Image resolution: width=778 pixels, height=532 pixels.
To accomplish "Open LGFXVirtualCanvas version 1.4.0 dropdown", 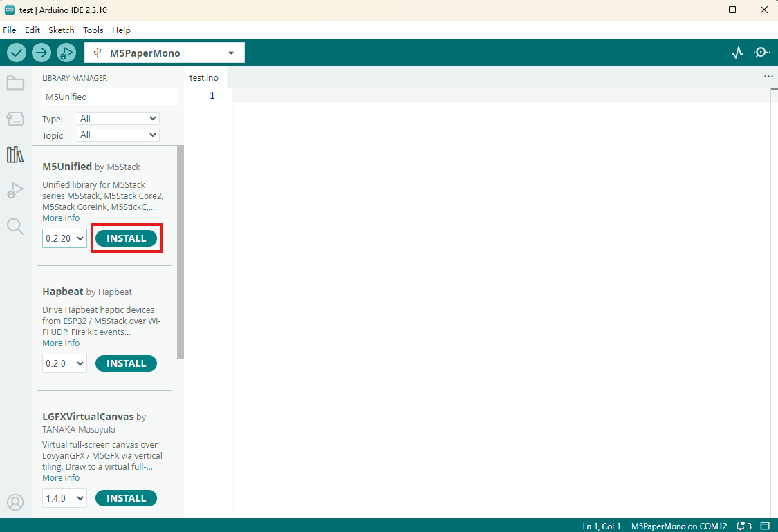I will pos(64,498).
